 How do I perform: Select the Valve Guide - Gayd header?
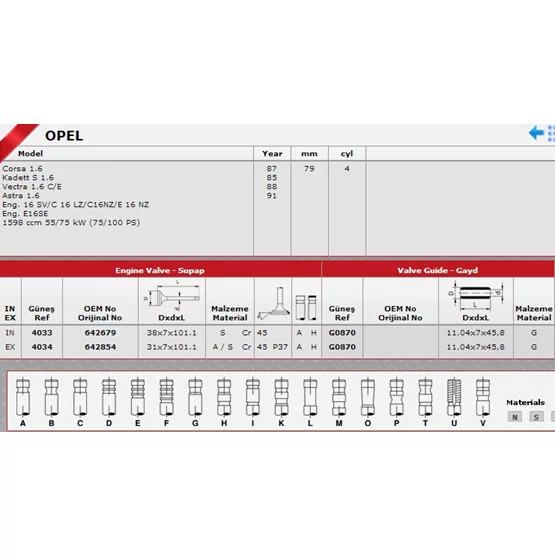point(438,270)
